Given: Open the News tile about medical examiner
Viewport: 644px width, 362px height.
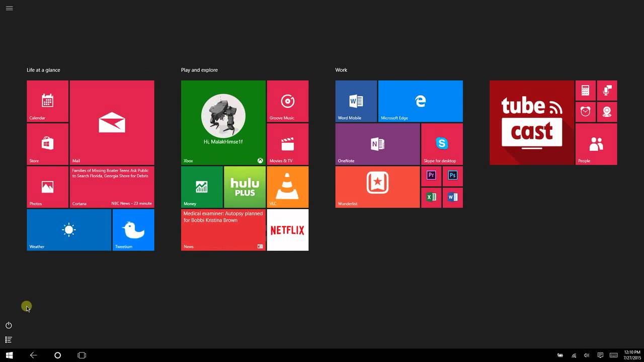Looking at the screenshot, I should 223,230.
